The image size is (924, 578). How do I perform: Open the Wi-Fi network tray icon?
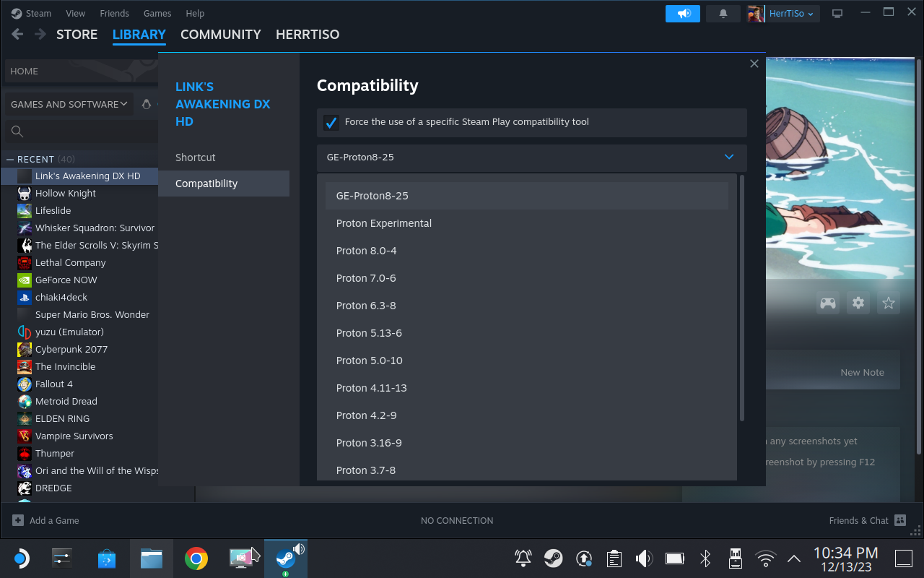(765, 558)
